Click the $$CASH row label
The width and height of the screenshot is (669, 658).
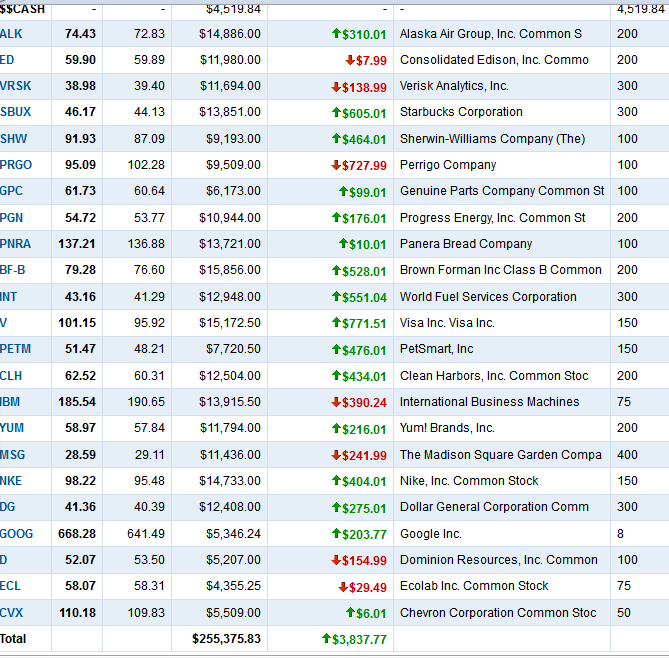(22, 9)
